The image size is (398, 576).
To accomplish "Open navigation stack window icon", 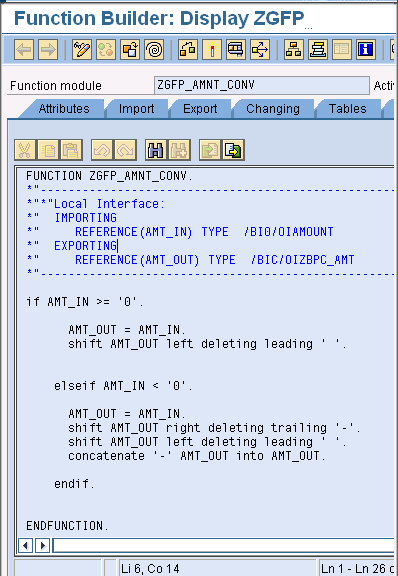I will click(x=318, y=50).
